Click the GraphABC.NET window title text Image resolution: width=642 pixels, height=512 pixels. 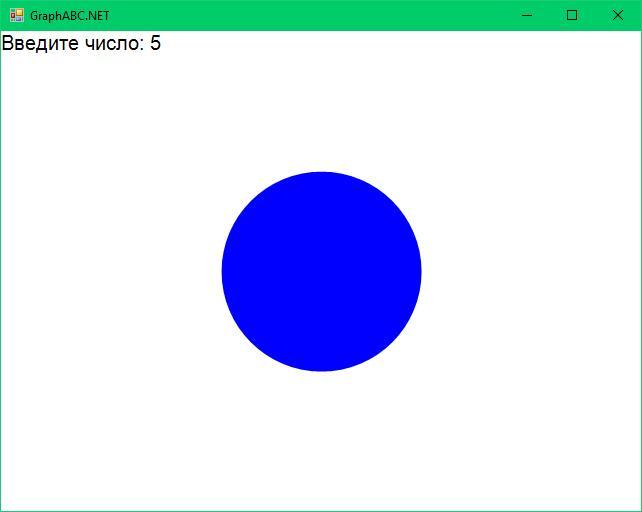tap(70, 16)
